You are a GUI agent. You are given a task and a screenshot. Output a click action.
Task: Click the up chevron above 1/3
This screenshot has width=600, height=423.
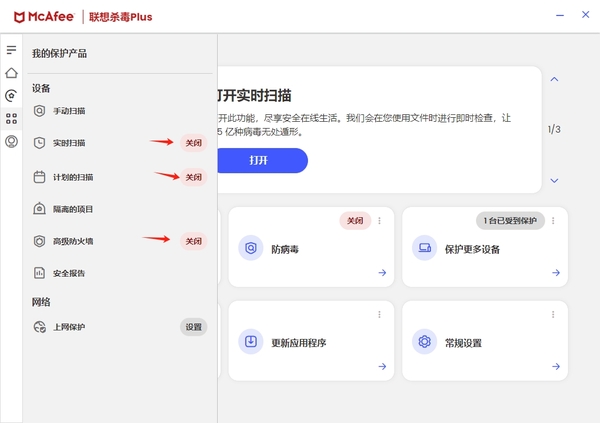coord(554,79)
